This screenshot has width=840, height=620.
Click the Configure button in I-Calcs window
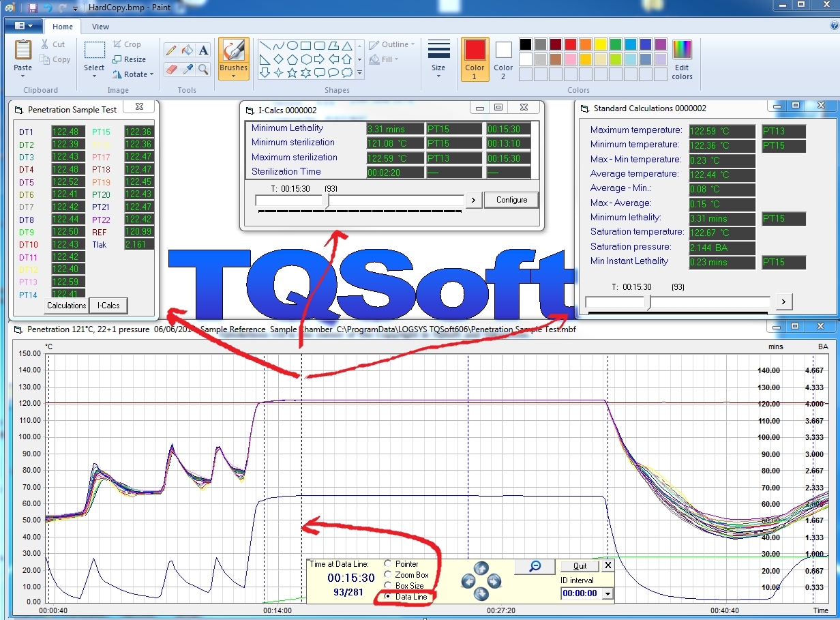tap(511, 200)
